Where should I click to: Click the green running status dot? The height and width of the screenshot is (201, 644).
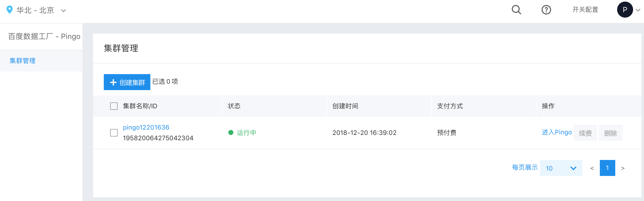click(231, 132)
